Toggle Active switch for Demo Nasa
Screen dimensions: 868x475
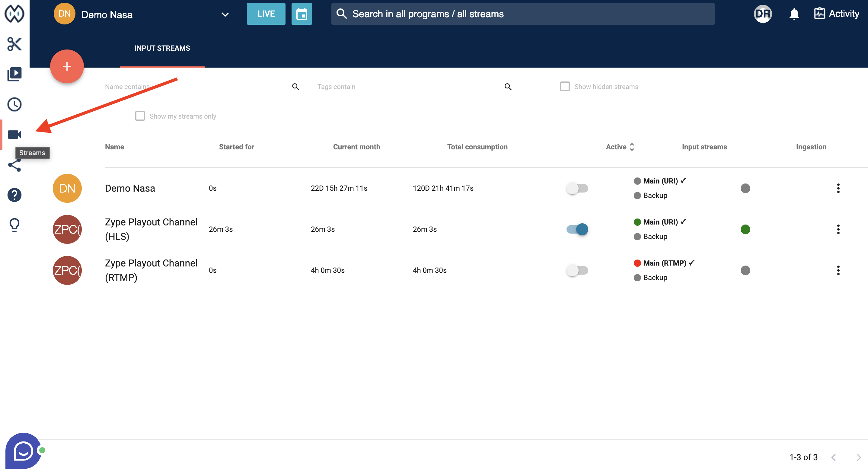click(577, 188)
